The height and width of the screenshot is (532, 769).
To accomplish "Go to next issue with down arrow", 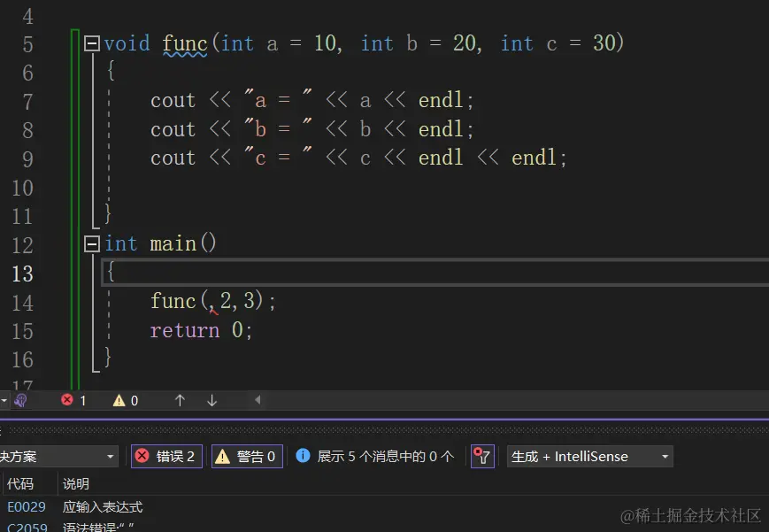I will tap(211, 400).
